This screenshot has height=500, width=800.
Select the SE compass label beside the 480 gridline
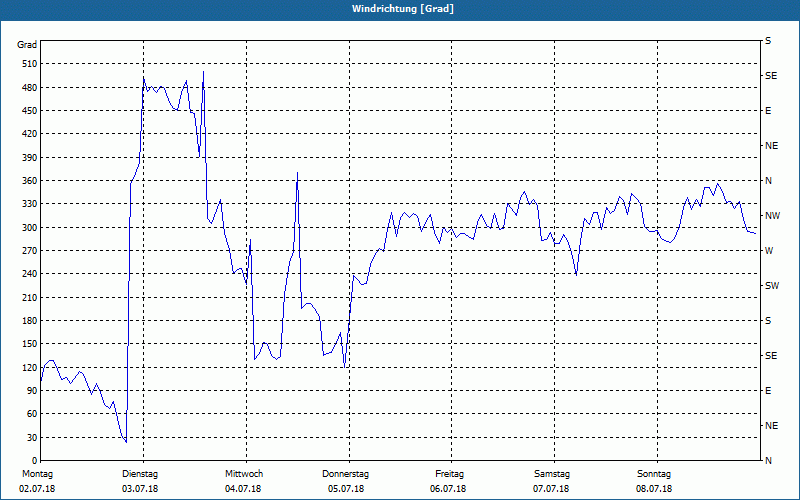(771, 76)
